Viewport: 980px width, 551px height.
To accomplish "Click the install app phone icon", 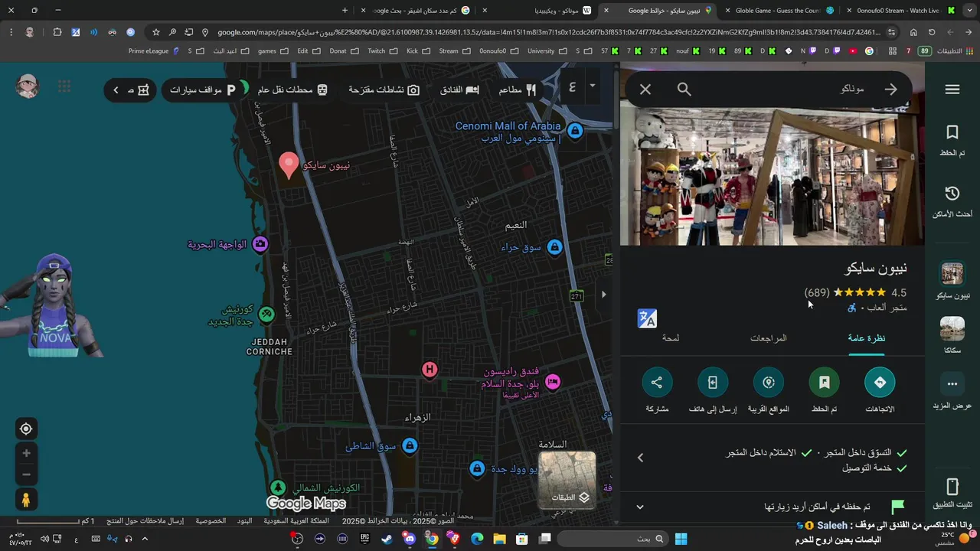I will pos(952,487).
